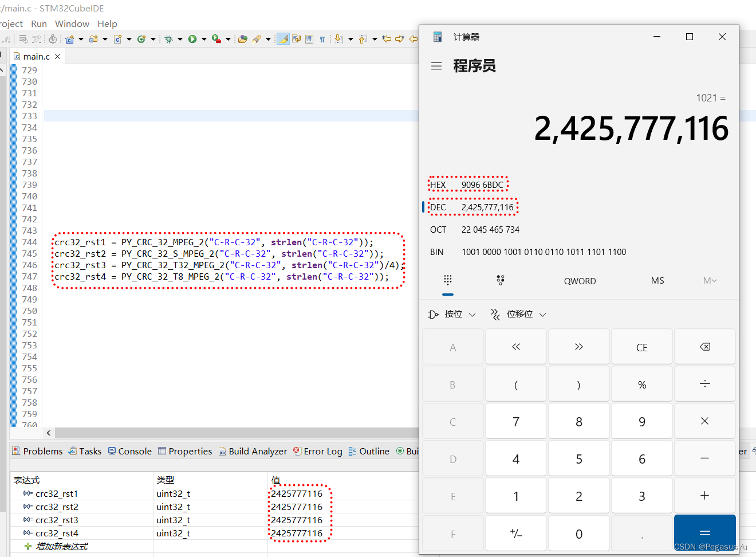This screenshot has height=557, width=756.
Task: Click the left shift << button
Action: [516, 347]
